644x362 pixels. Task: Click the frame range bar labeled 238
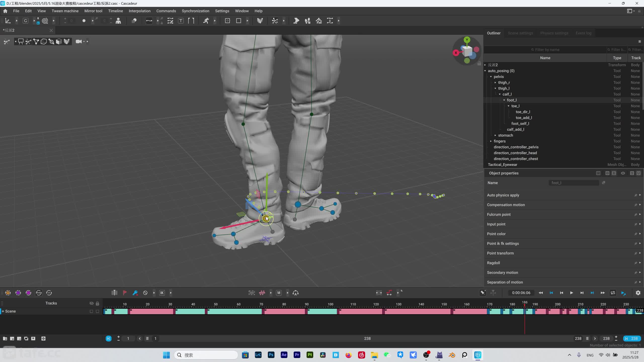pyautogui.click(x=367, y=339)
